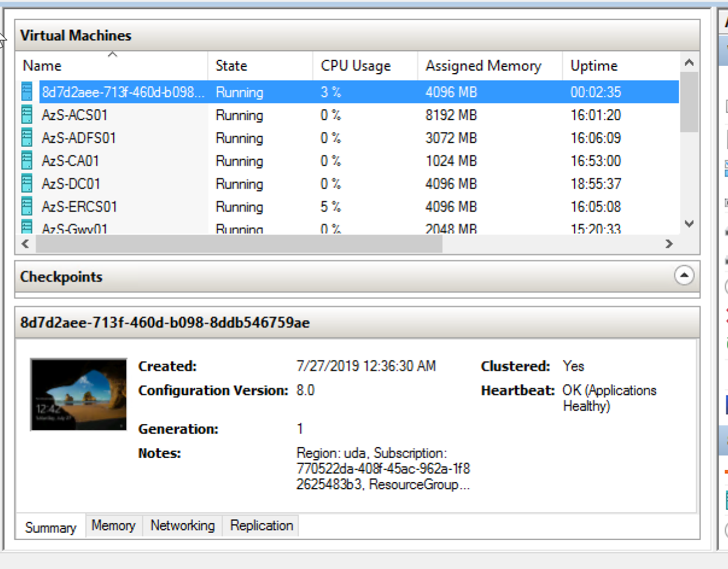Click the Uptime column header
This screenshot has height=569, width=728.
[x=621, y=66]
